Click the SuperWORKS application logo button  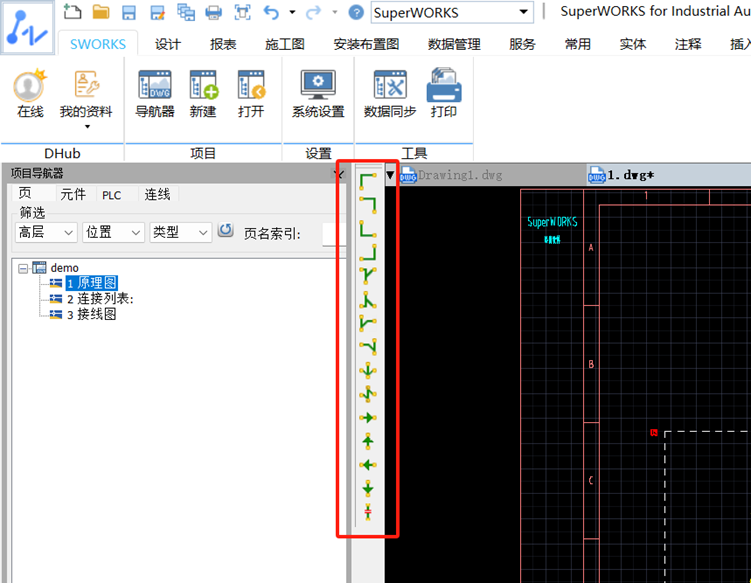click(x=27, y=27)
